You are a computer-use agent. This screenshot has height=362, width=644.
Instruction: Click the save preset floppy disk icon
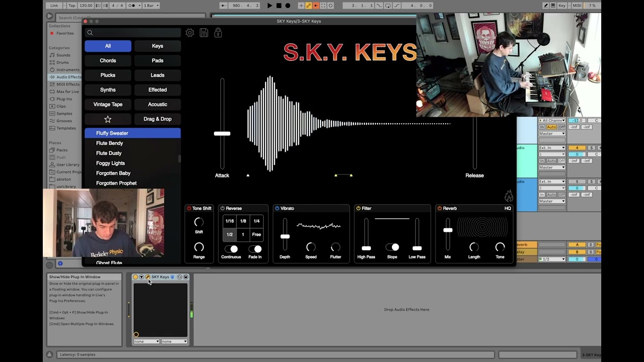tap(204, 33)
